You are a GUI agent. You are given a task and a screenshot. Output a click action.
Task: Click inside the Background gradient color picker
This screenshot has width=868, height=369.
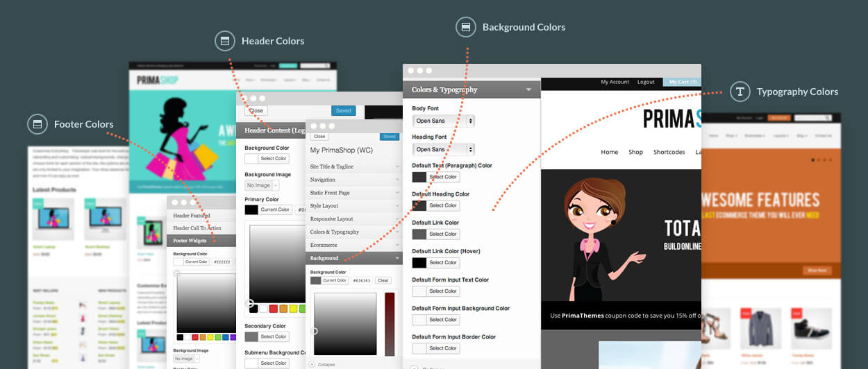[x=345, y=324]
